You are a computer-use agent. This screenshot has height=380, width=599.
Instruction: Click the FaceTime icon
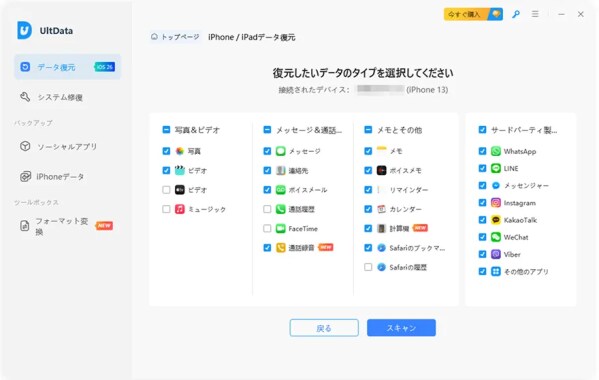pos(280,229)
